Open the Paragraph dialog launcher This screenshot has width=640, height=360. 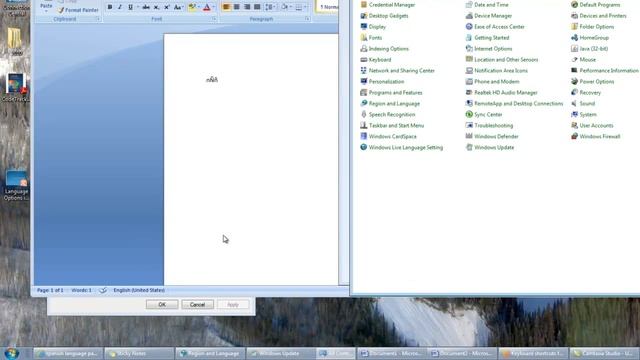click(307, 19)
